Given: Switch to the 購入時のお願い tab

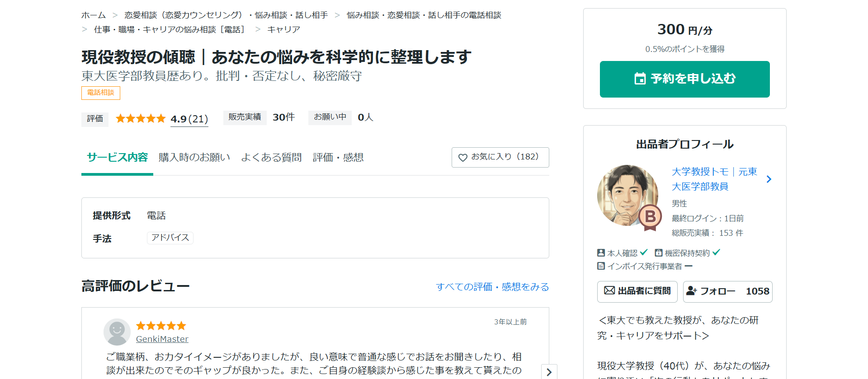Looking at the screenshot, I should (x=194, y=158).
